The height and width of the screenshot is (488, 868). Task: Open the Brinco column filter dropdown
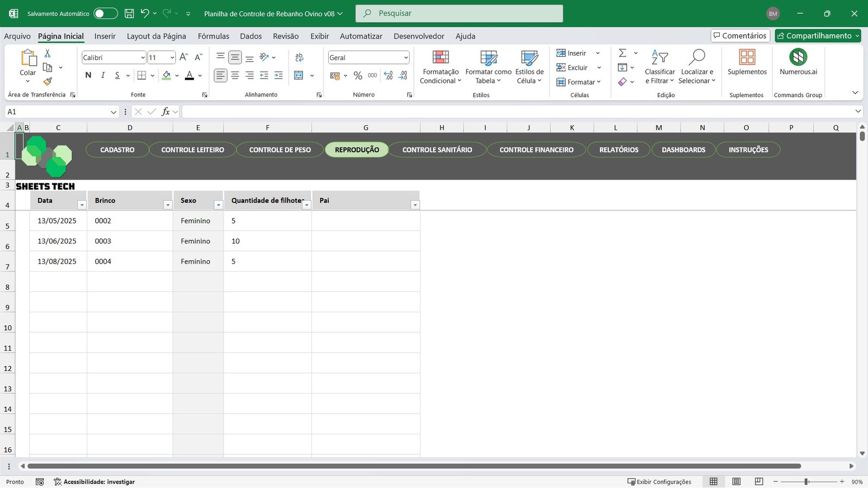(x=168, y=205)
